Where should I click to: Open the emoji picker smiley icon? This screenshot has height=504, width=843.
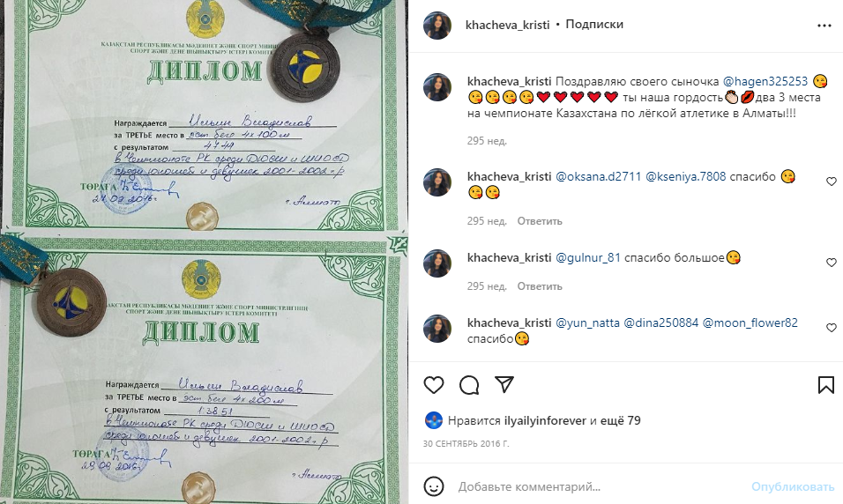(434, 486)
